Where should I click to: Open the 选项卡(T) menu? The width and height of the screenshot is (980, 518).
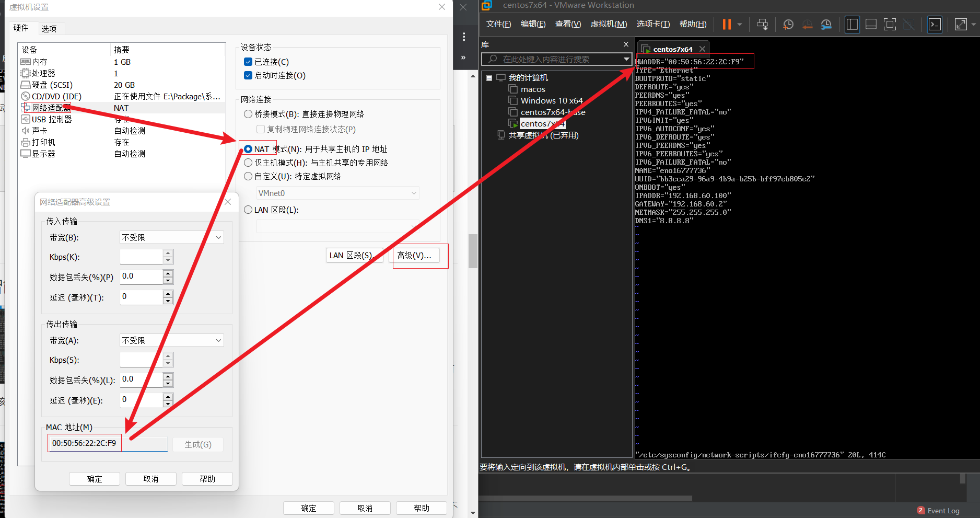(653, 24)
